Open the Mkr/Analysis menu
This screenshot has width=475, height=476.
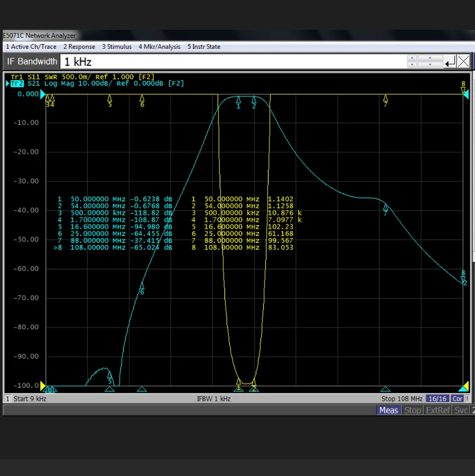(x=159, y=47)
